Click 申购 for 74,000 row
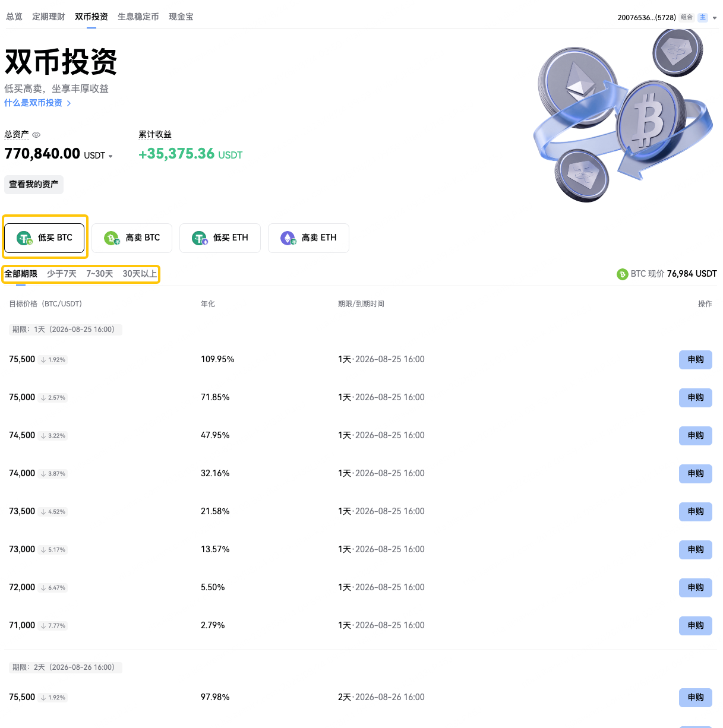Image resolution: width=723 pixels, height=728 pixels. pos(696,474)
